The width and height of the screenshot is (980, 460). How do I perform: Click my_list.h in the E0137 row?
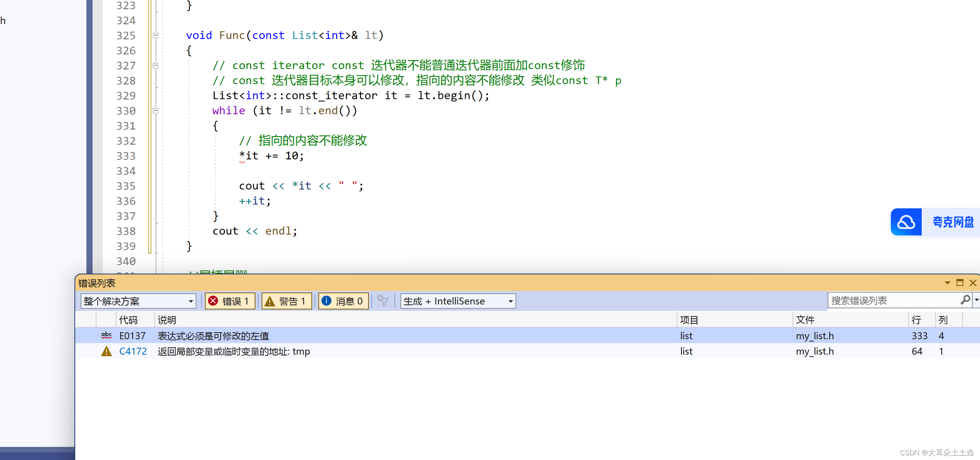pyautogui.click(x=815, y=336)
